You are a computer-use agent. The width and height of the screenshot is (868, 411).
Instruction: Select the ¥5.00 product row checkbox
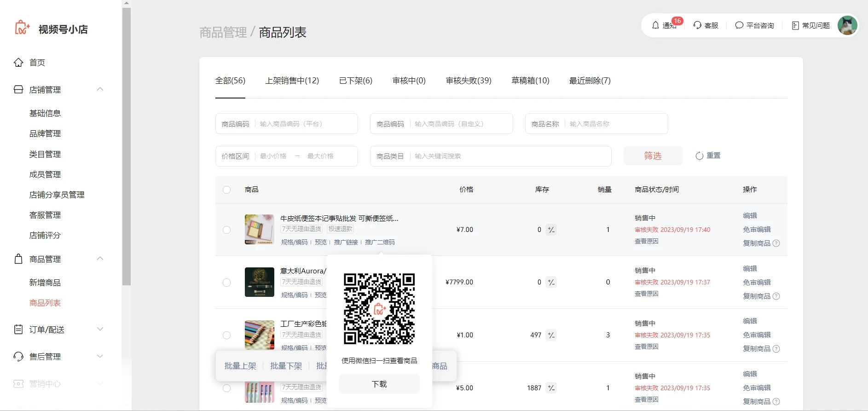click(x=226, y=388)
